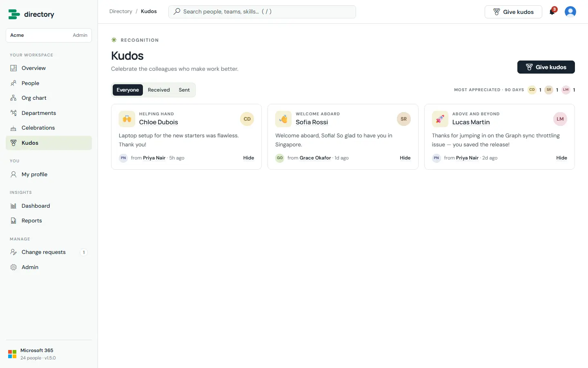Click the CD avatar in most appreciated
This screenshot has height=368, width=588.
click(x=532, y=90)
